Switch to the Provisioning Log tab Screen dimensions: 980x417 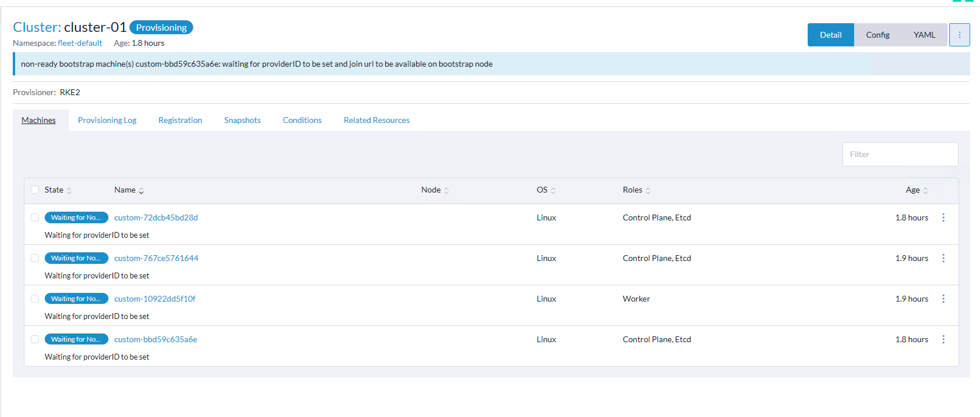coord(107,120)
